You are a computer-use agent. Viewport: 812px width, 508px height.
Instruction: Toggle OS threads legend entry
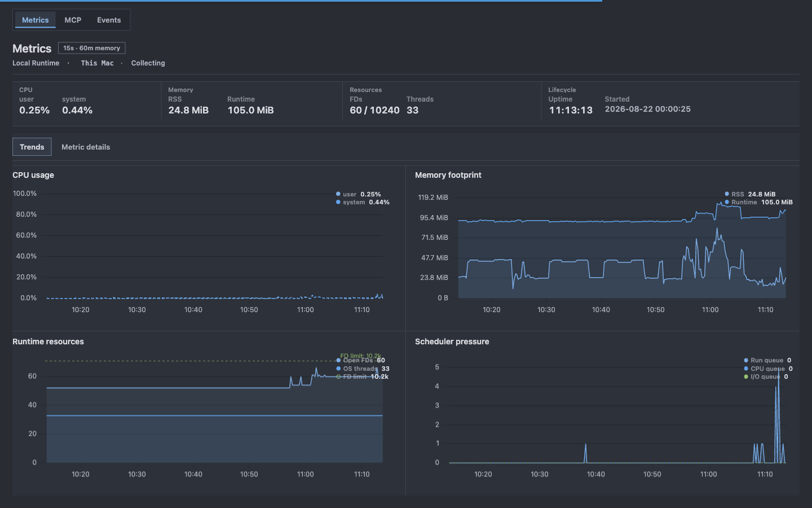pos(363,369)
